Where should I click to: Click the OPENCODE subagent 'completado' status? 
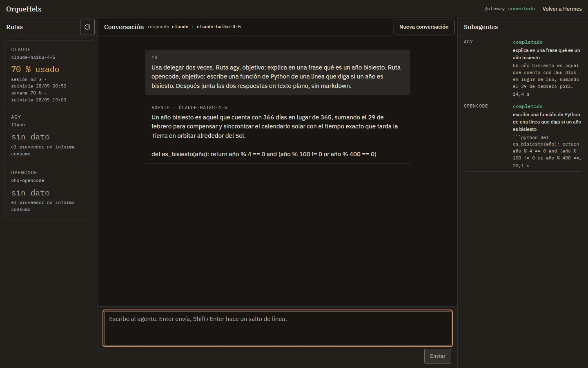(528, 106)
